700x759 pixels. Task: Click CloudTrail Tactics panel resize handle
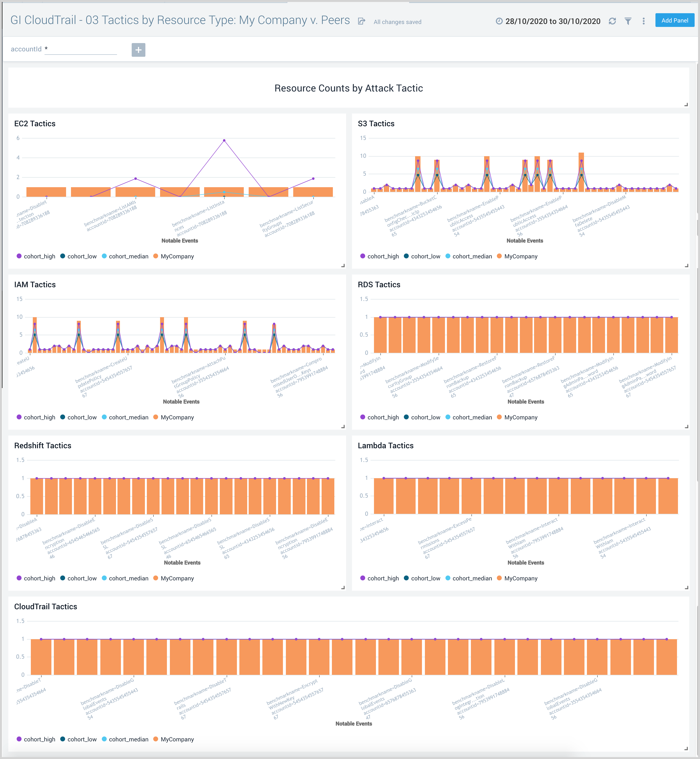tap(686, 748)
